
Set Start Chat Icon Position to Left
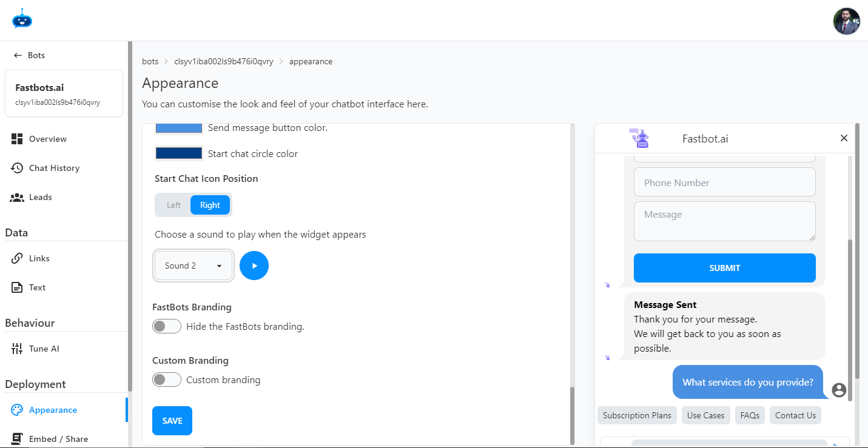tap(173, 204)
